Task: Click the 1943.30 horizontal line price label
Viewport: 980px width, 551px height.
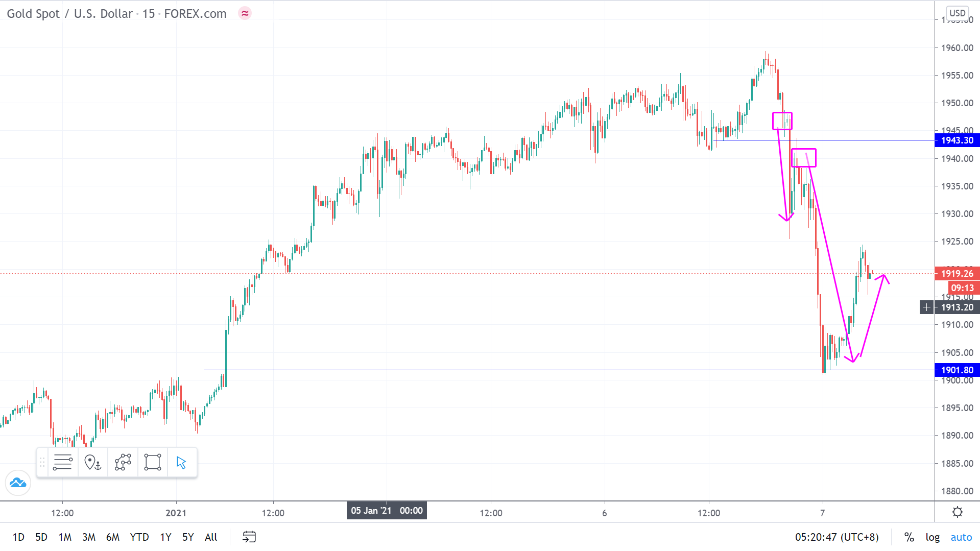Action: coord(957,140)
